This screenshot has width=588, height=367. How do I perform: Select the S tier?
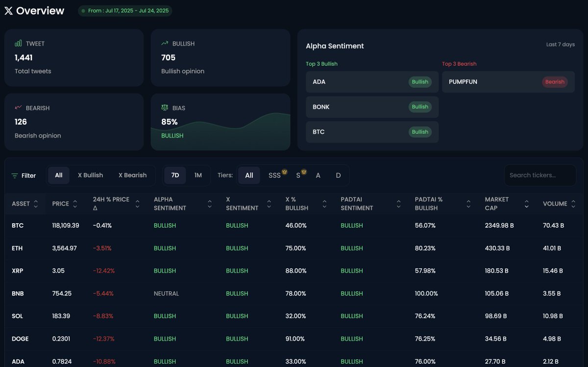click(299, 175)
